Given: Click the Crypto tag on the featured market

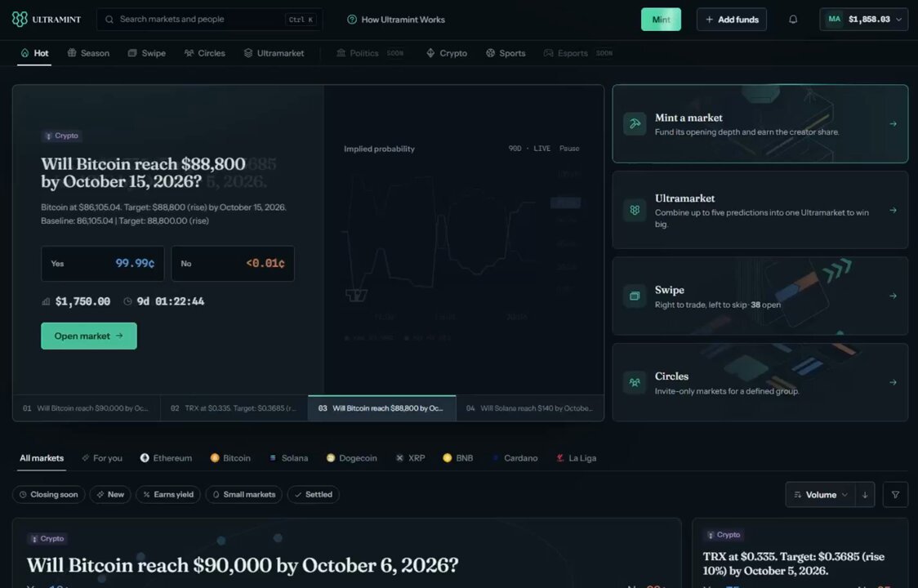Looking at the screenshot, I should [x=61, y=136].
